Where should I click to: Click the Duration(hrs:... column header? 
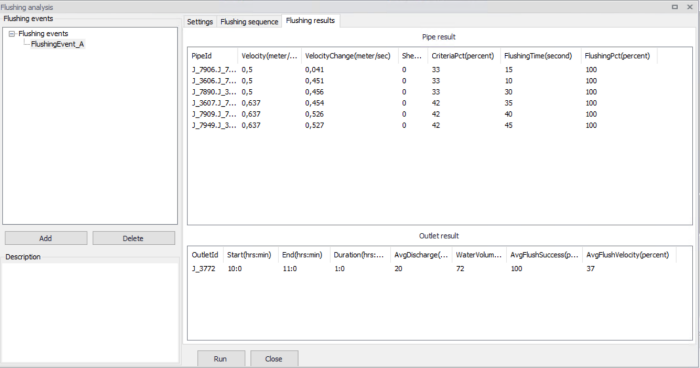(359, 255)
